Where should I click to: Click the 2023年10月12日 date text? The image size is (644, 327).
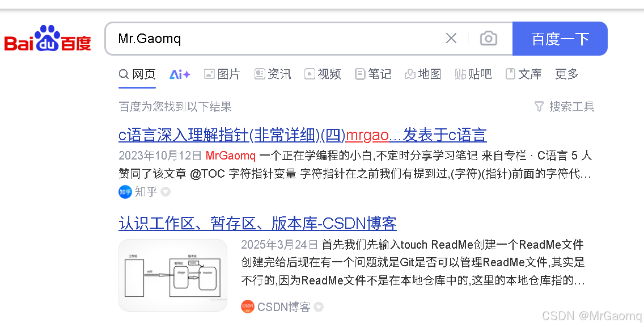coord(160,156)
